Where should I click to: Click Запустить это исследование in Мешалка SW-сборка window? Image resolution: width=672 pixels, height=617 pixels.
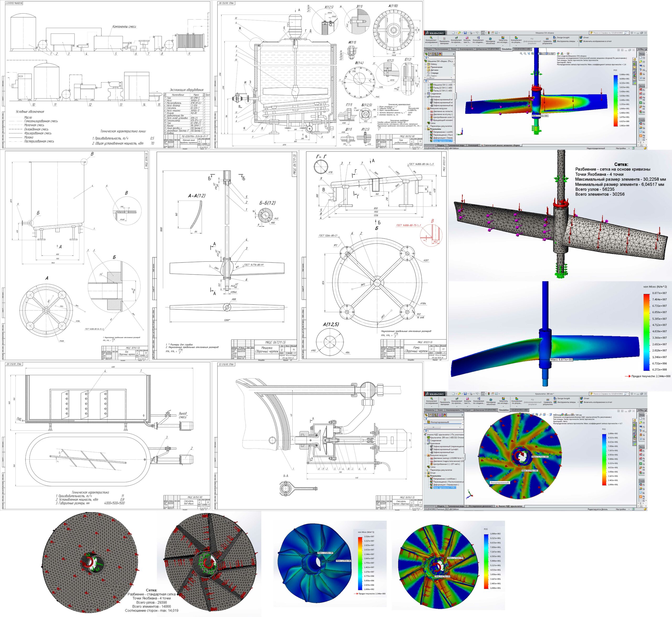[503, 40]
